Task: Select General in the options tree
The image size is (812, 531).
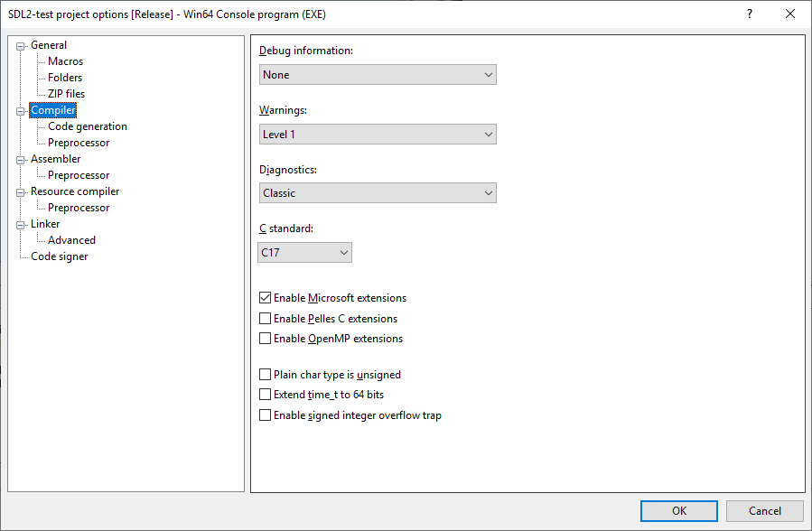Action: (x=49, y=45)
